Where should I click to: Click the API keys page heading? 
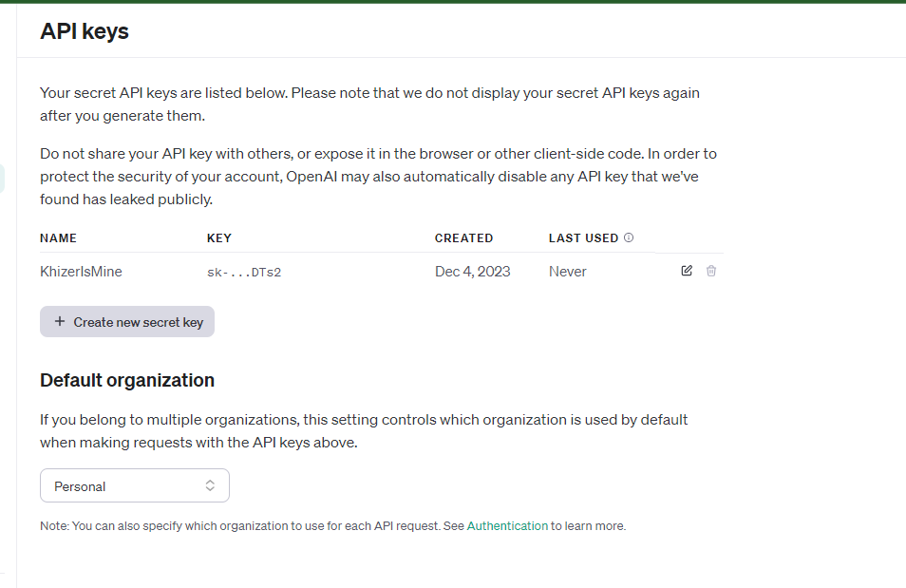pos(85,31)
